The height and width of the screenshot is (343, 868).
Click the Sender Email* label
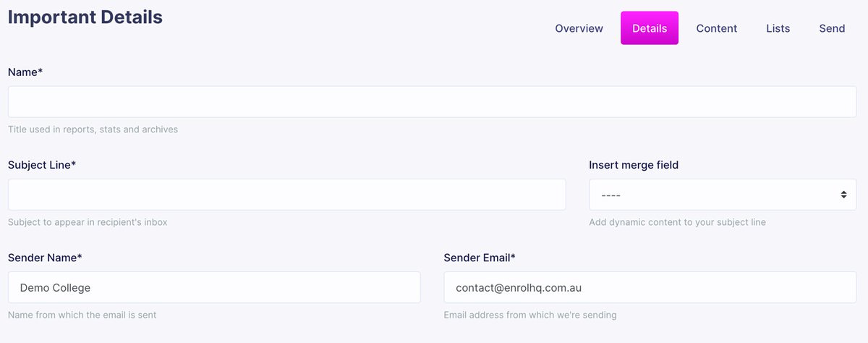[480, 257]
